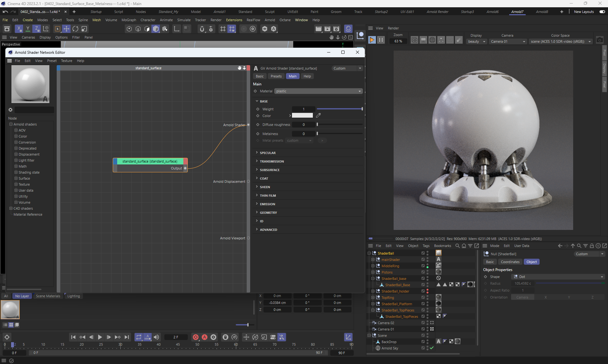Open the Display beauty dropdown
This screenshot has width=608, height=364.
point(477,41)
